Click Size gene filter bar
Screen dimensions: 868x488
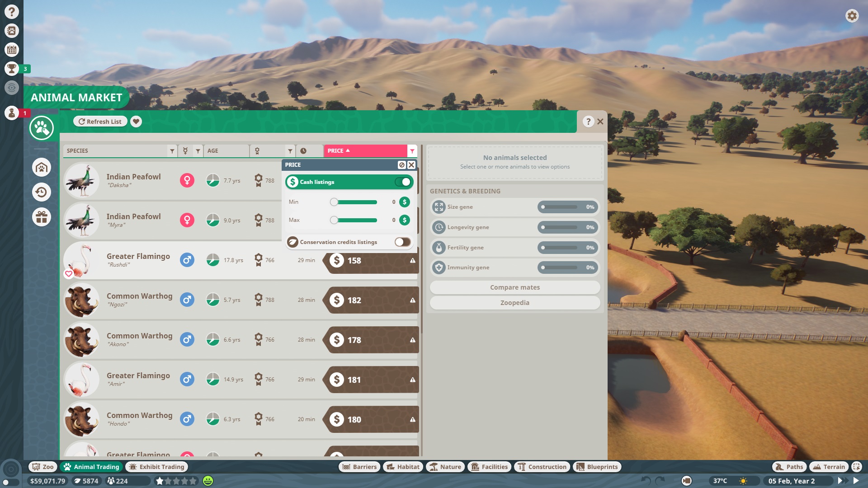[568, 207]
